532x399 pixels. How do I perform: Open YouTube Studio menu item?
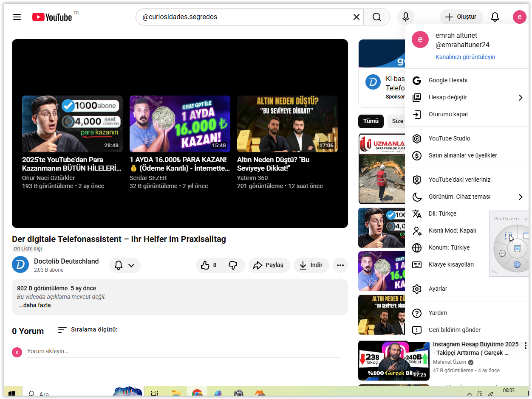(467, 138)
